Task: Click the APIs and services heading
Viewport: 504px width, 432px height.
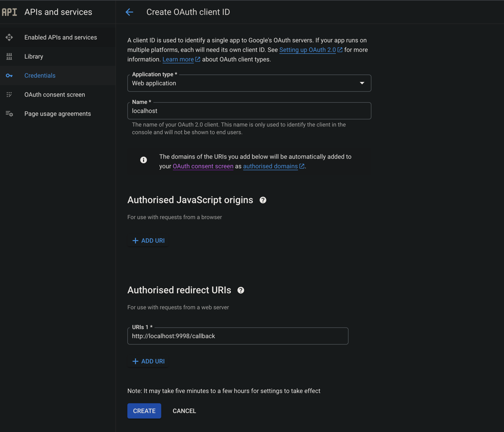Action: tap(58, 12)
